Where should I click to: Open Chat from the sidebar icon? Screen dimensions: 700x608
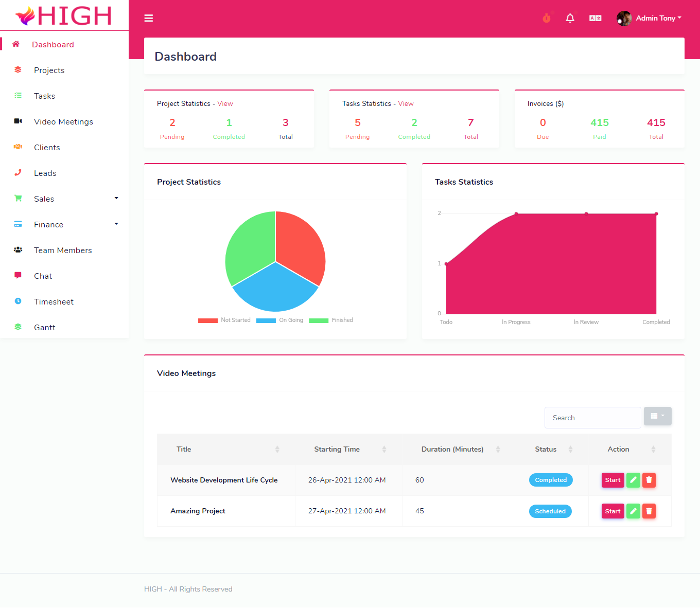pos(17,276)
